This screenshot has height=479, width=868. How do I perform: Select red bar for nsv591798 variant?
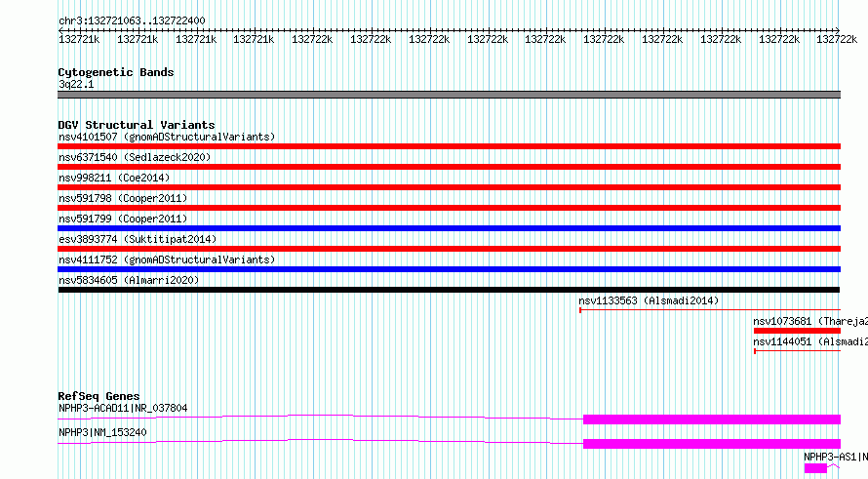click(449, 208)
